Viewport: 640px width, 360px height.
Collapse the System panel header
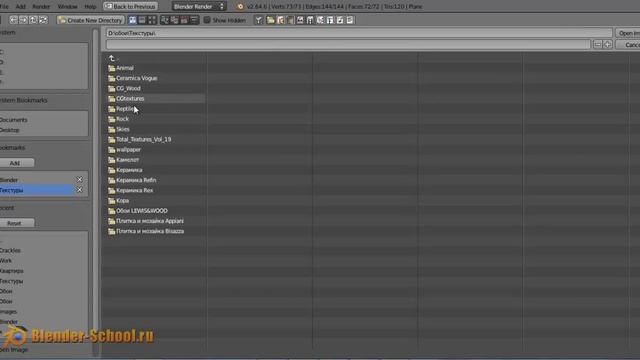[8, 32]
